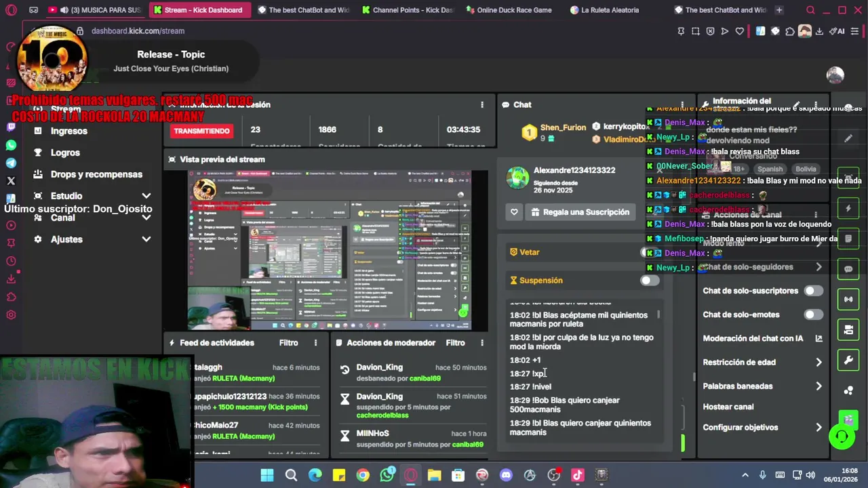Click the WhatsApp icon in Opera sidebar
The width and height of the screenshot is (868, 488).
(x=11, y=145)
